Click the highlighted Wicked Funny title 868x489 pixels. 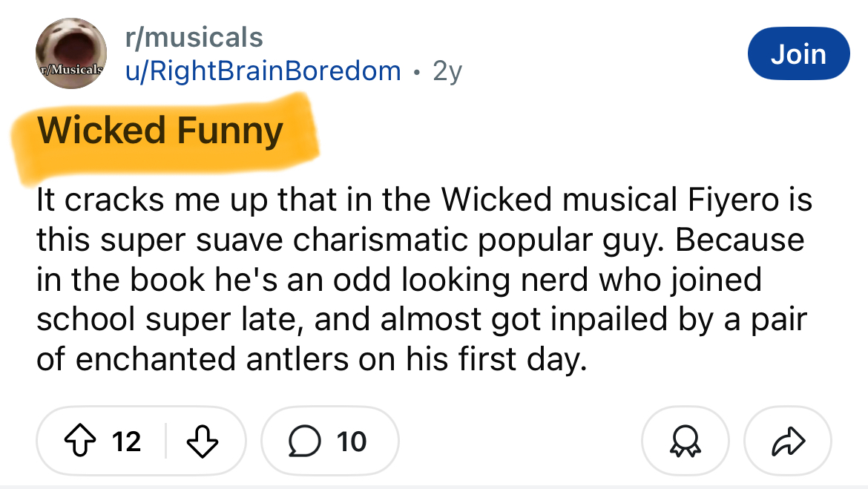click(x=162, y=130)
